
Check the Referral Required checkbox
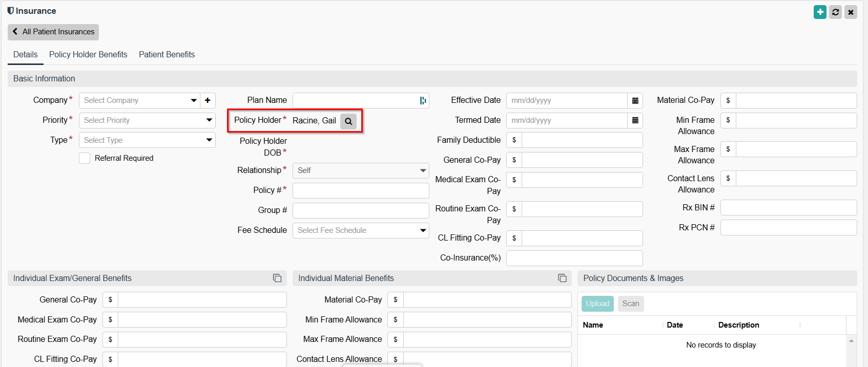85,158
